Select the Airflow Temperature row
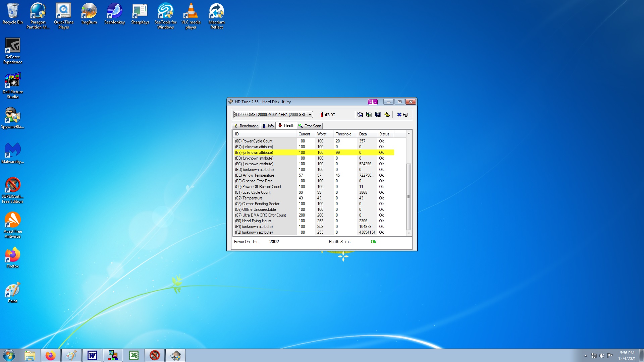 coord(314,175)
